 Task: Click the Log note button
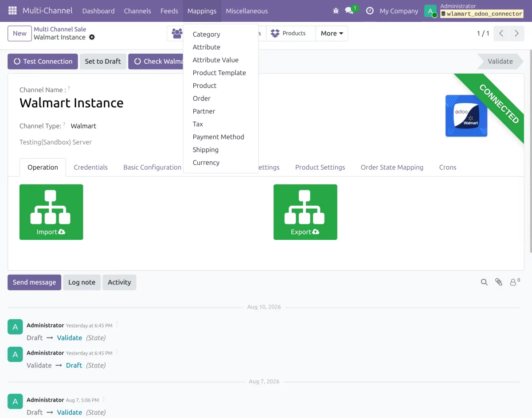[82, 282]
